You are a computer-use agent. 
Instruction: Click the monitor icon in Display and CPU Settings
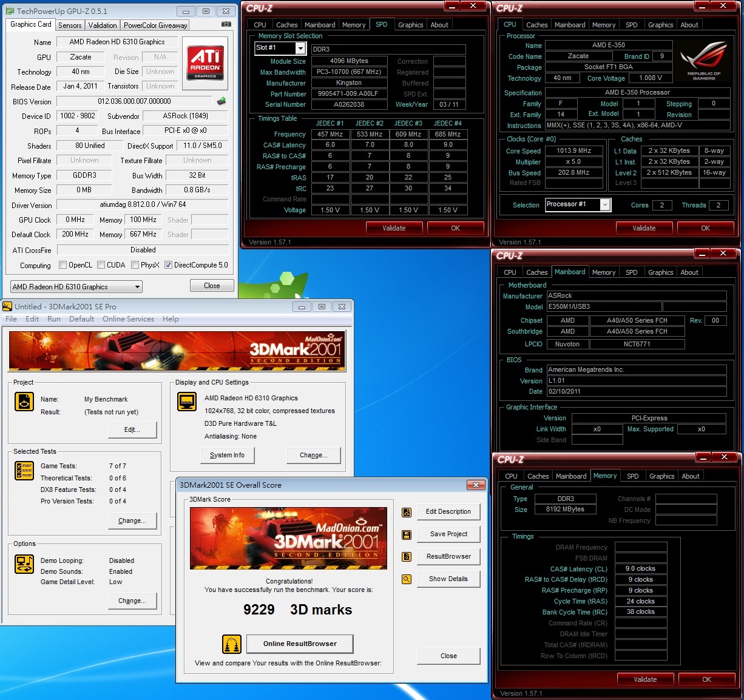click(x=187, y=402)
